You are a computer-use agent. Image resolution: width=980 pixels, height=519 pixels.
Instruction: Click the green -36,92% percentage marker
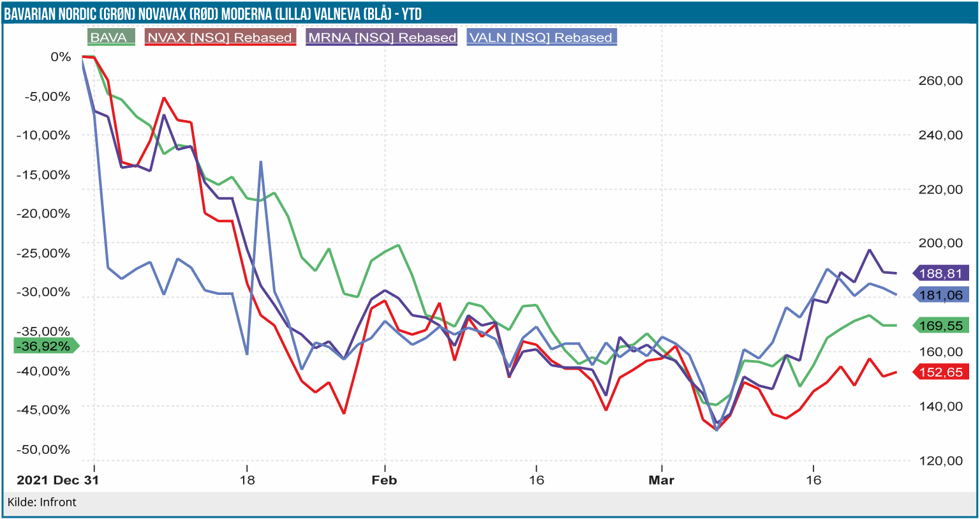[x=43, y=346]
